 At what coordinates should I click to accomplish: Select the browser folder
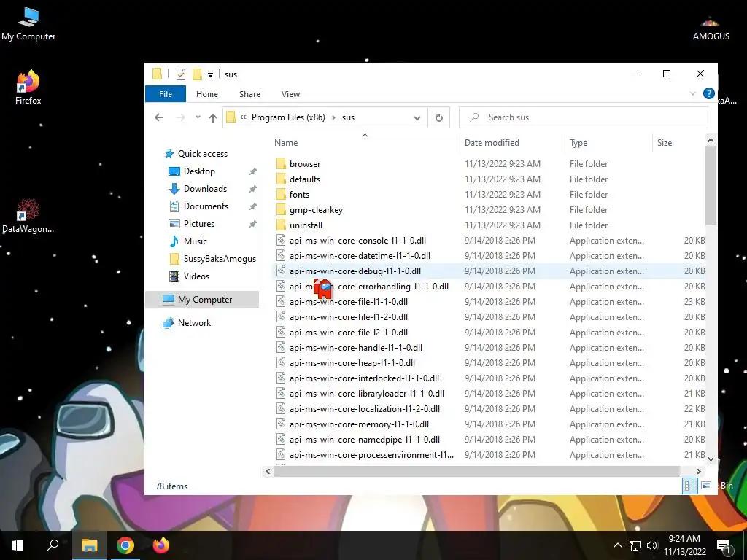pyautogui.click(x=305, y=164)
